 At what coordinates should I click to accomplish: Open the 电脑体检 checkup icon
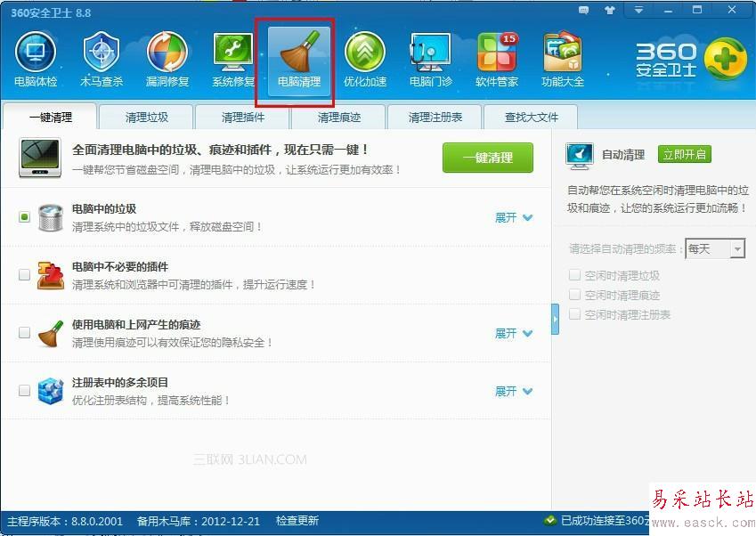(36, 60)
